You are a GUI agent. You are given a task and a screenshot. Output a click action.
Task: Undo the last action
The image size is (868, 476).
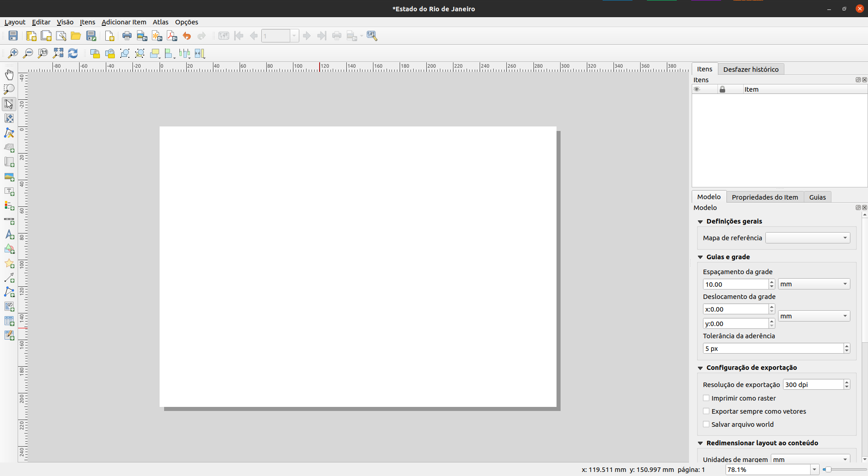click(187, 36)
